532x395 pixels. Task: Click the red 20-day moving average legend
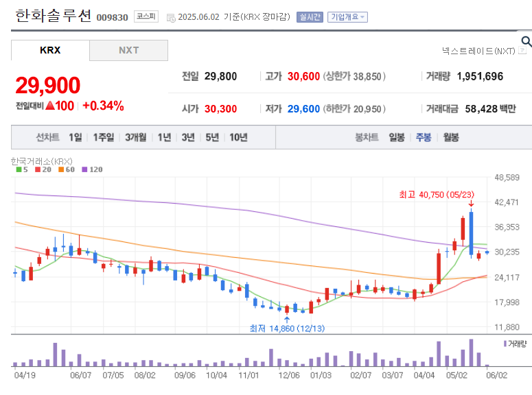click(43, 169)
